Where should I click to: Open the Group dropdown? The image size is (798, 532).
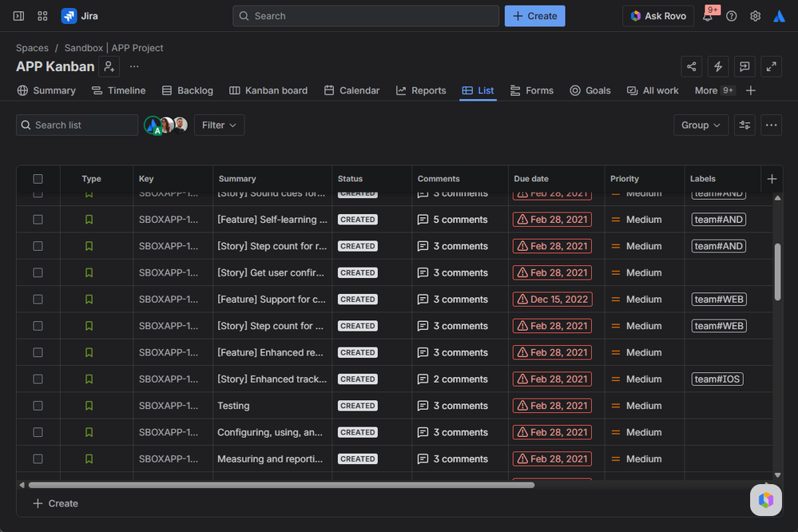(x=701, y=125)
